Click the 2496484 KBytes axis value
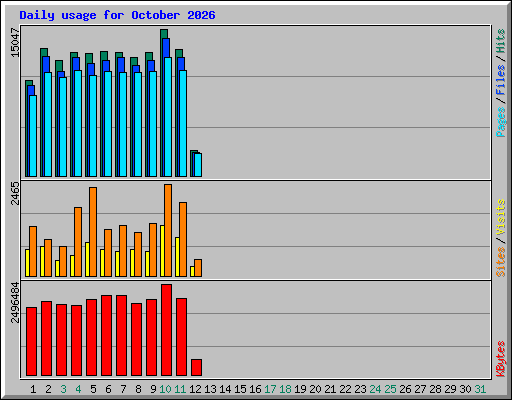Image resolution: width=512 pixels, height=400 pixels. click(15, 303)
